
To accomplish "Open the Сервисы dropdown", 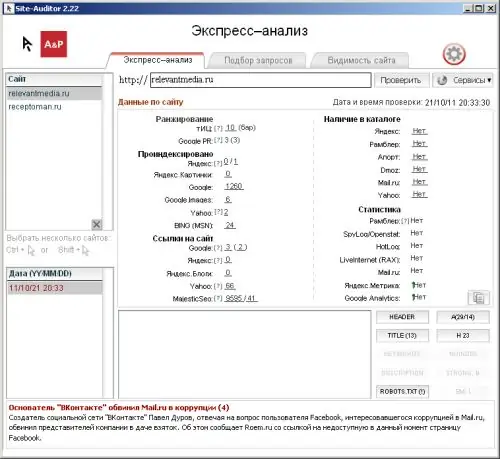I will point(463,80).
